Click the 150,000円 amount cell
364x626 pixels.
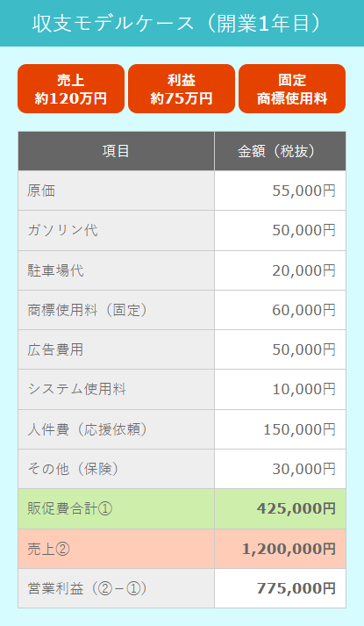pos(280,429)
